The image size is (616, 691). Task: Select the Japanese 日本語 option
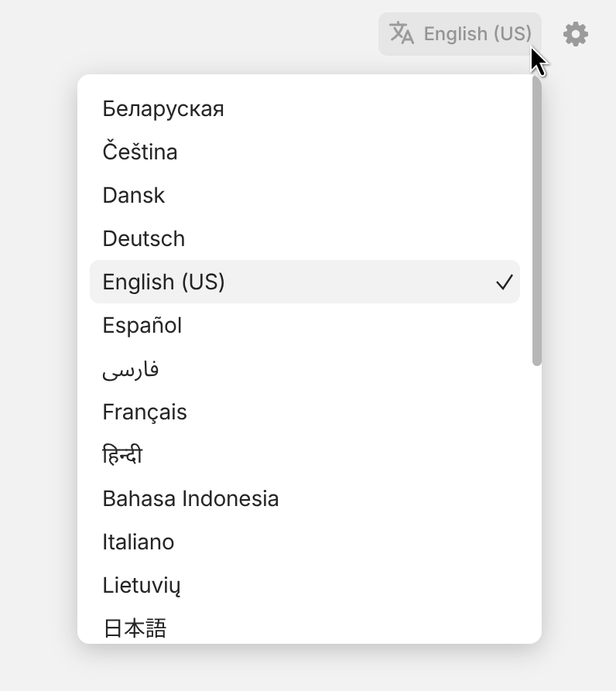click(135, 628)
